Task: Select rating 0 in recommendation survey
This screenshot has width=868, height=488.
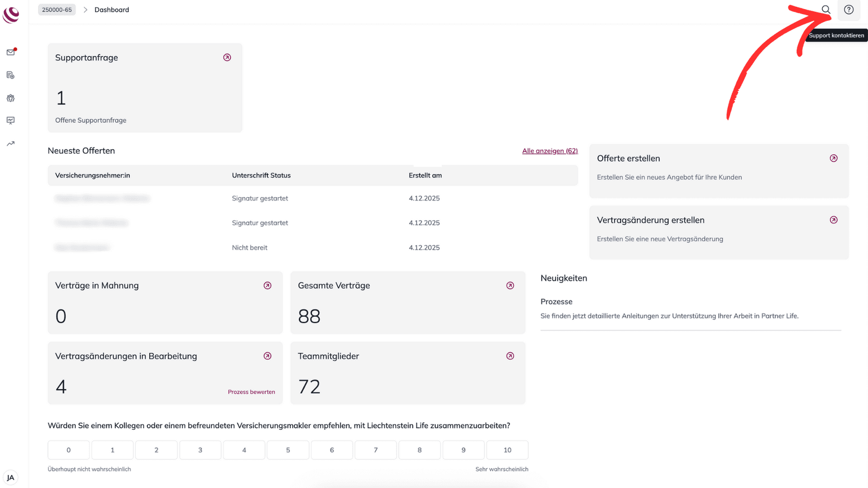Action: coord(68,450)
